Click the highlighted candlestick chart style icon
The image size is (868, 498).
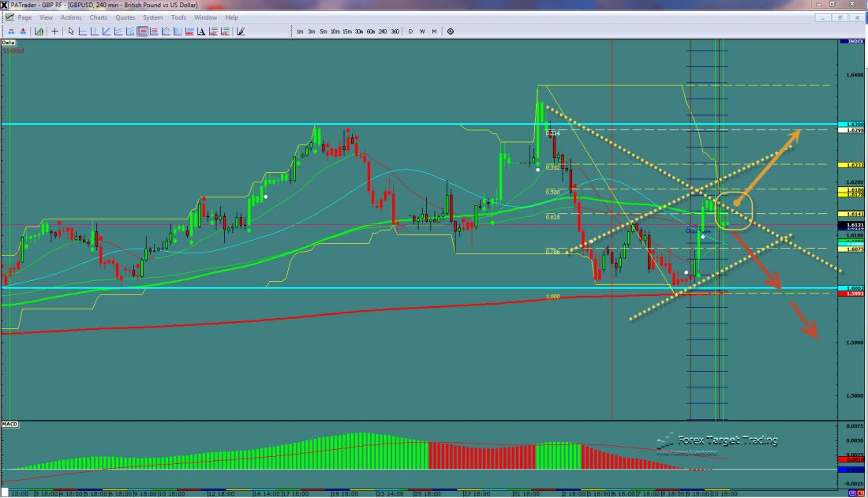tap(144, 32)
